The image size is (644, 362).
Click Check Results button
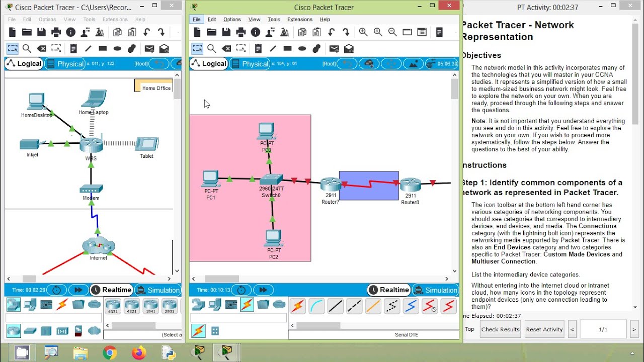click(500, 329)
